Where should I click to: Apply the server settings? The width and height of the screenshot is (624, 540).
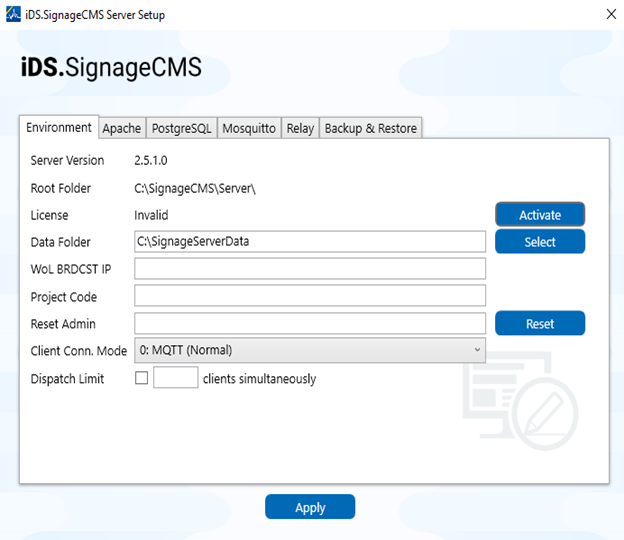click(310, 507)
